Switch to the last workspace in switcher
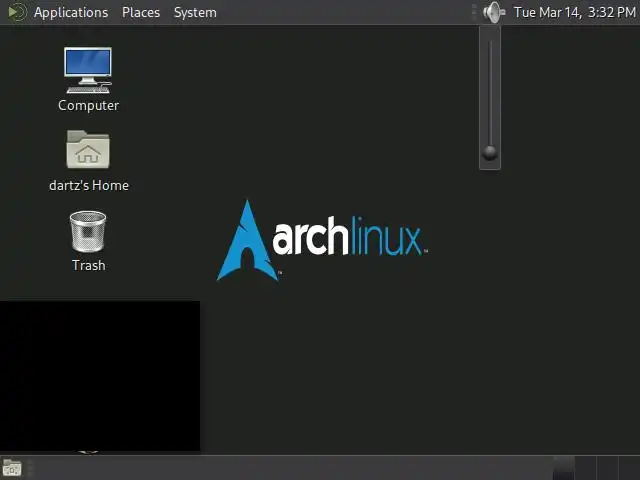640x480 pixels. click(629, 468)
